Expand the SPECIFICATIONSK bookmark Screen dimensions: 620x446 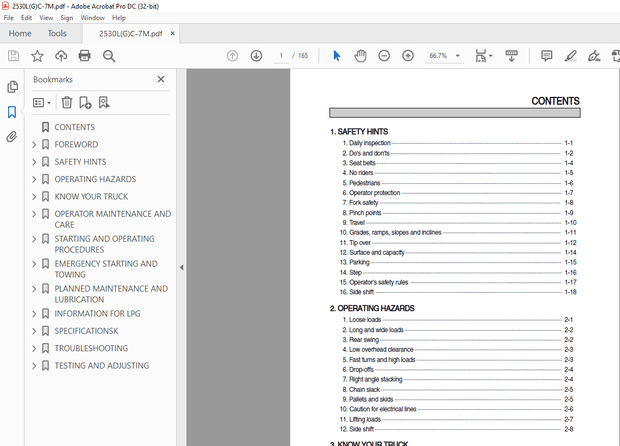(34, 331)
